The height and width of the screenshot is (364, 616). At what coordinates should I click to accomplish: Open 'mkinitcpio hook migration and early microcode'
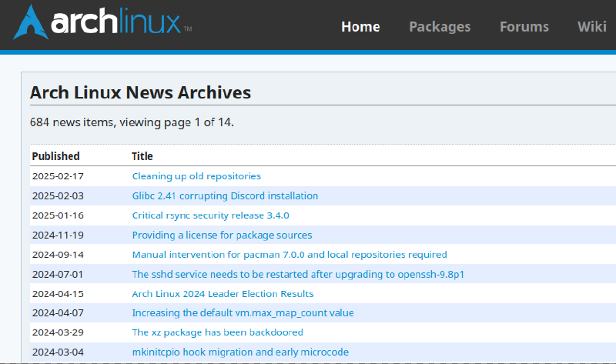pyautogui.click(x=240, y=352)
